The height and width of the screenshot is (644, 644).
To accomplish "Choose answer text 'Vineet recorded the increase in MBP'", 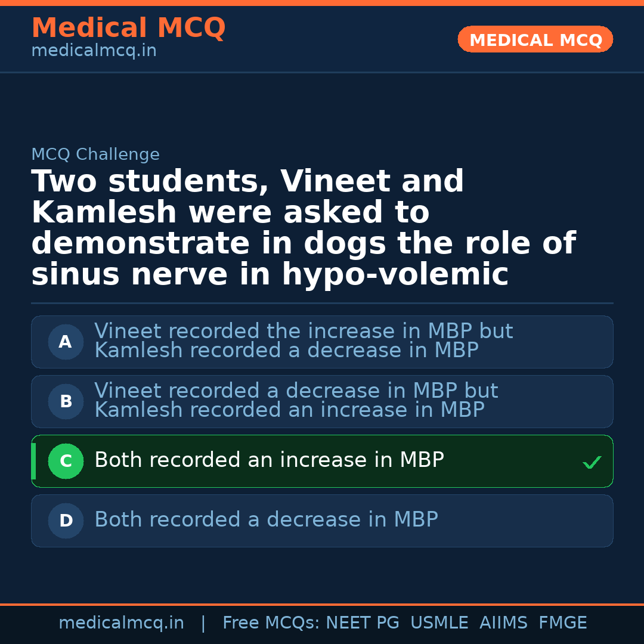I will tap(304, 332).
